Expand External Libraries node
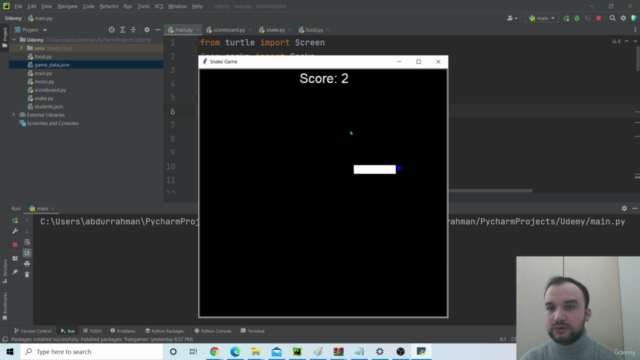 (x=14, y=115)
